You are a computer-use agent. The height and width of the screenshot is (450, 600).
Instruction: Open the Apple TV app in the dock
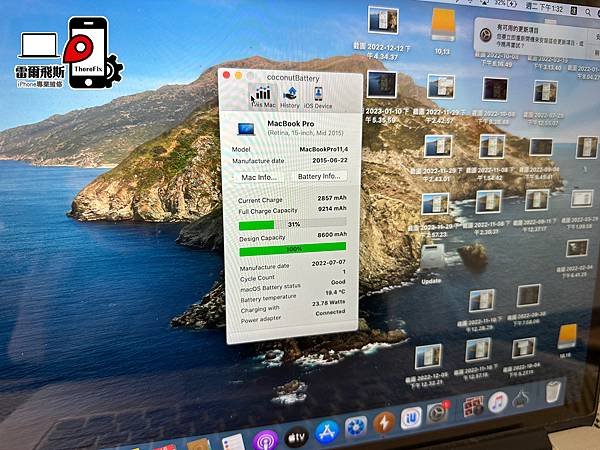point(296,436)
